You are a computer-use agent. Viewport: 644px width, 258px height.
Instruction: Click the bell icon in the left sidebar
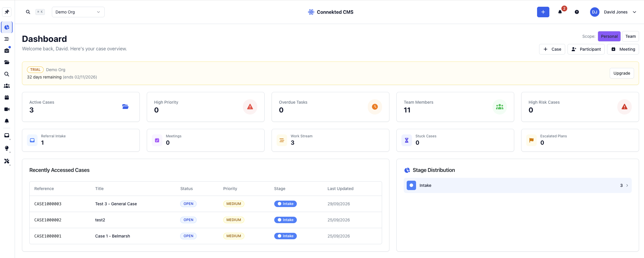click(7, 121)
